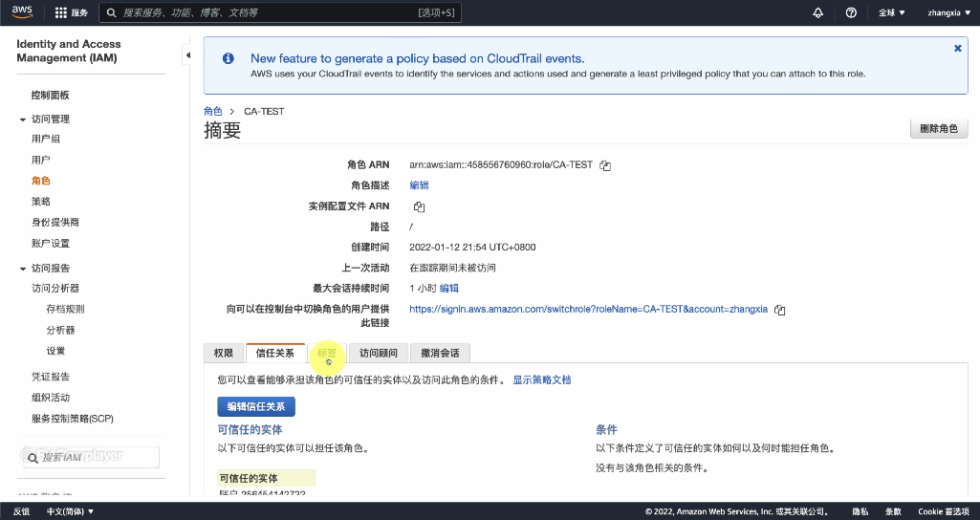Open the switchrole sign-in URL
980x520 pixels.
click(588, 309)
